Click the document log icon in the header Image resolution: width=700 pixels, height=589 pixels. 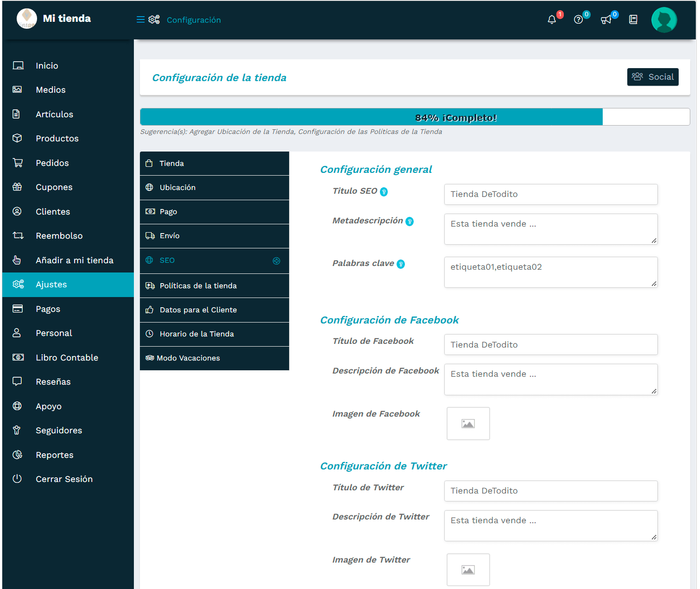633,19
